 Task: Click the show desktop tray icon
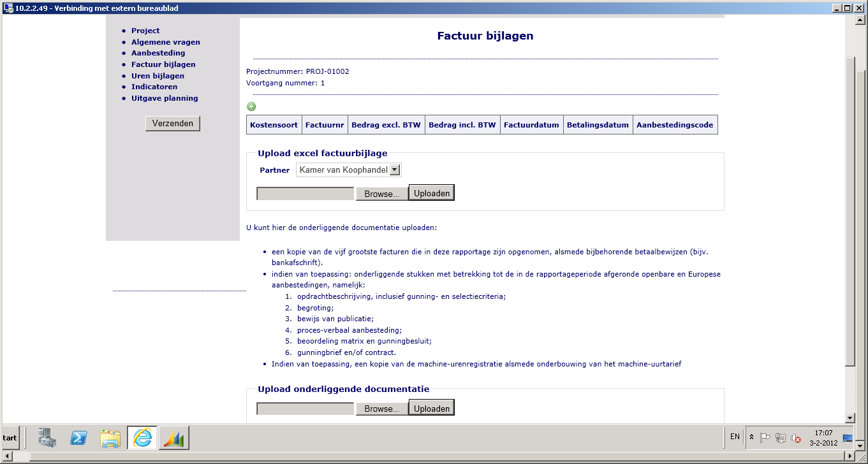(848, 437)
